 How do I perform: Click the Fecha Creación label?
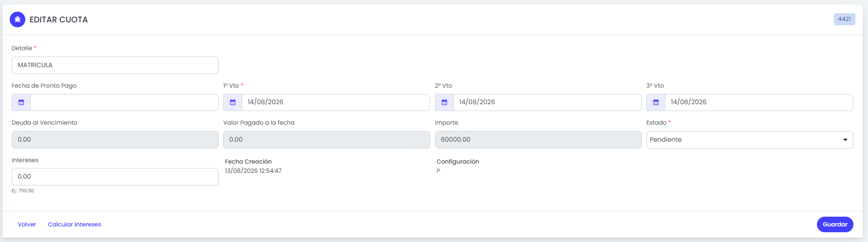coord(248,162)
